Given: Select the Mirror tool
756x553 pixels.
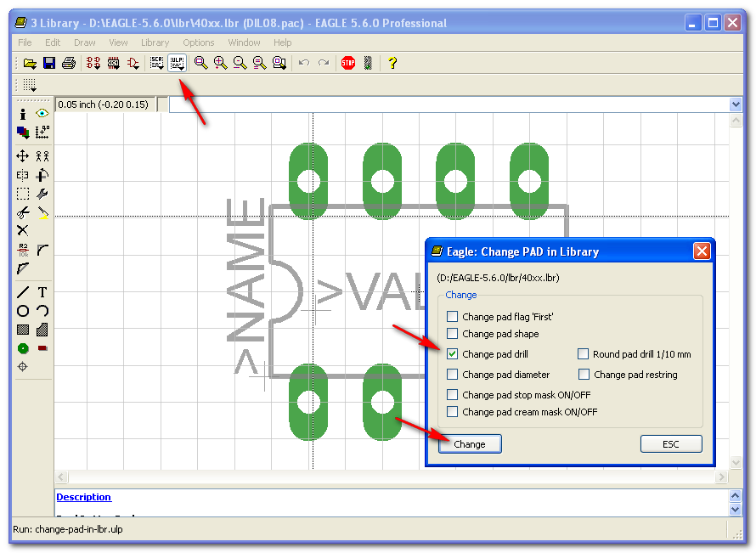Looking at the screenshot, I should [x=23, y=175].
